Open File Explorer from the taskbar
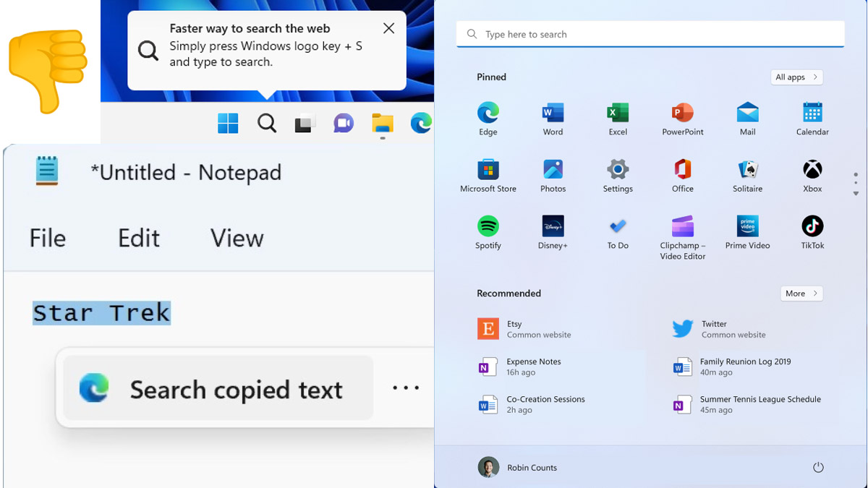 [x=383, y=124]
